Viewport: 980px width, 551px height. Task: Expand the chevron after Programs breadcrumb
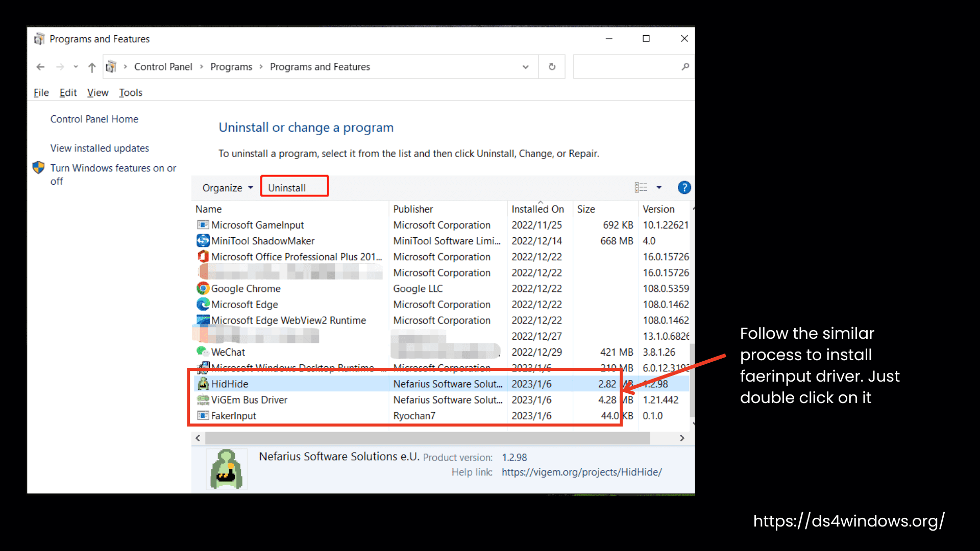click(261, 67)
